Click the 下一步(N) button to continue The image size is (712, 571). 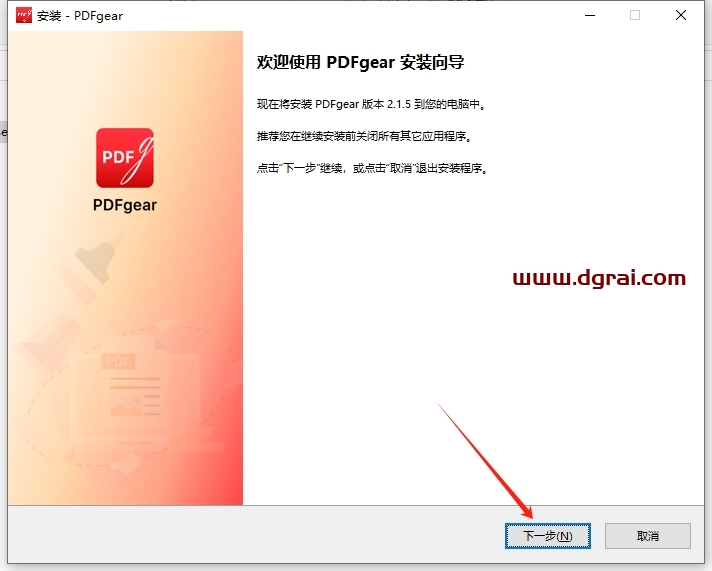click(548, 536)
